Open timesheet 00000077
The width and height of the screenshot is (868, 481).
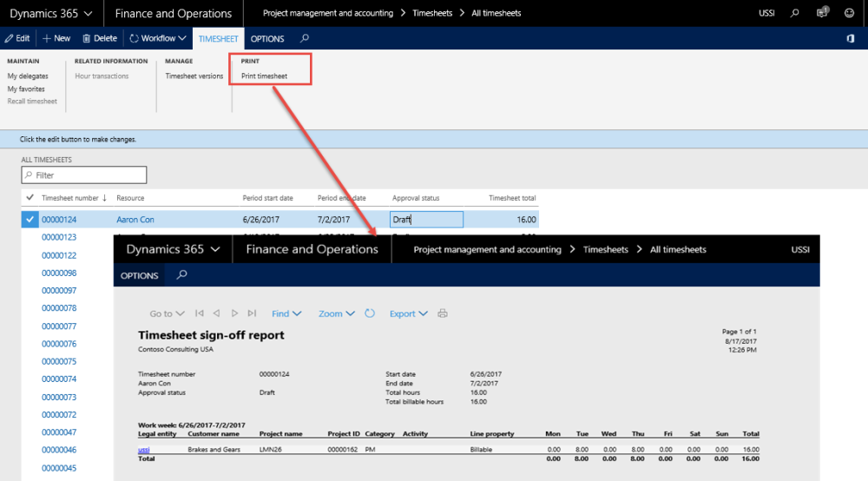59,326
